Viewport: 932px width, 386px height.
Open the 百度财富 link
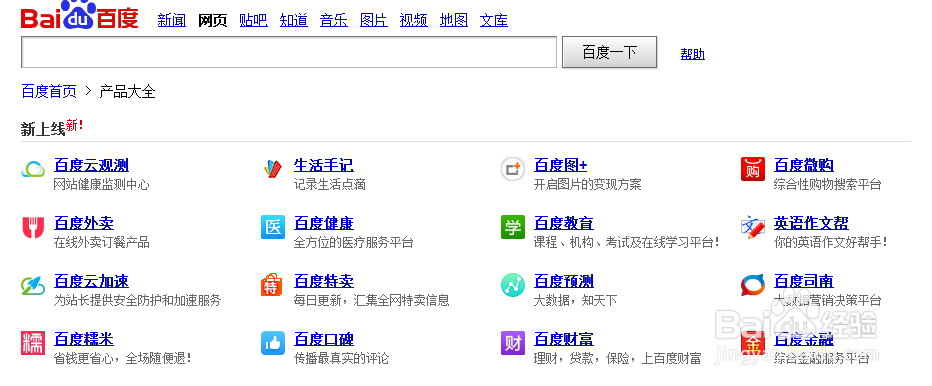point(564,339)
